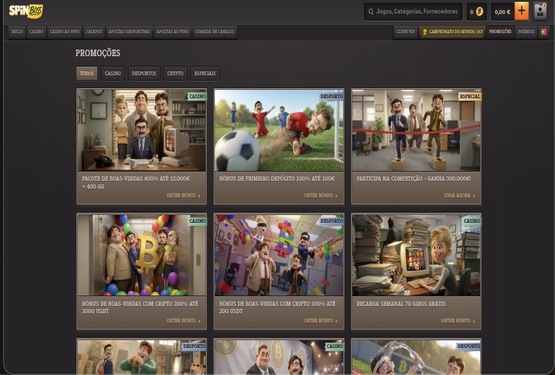Viewport: 555px width, 375px height.
Task: Click the search magnifier icon
Action: click(x=371, y=12)
